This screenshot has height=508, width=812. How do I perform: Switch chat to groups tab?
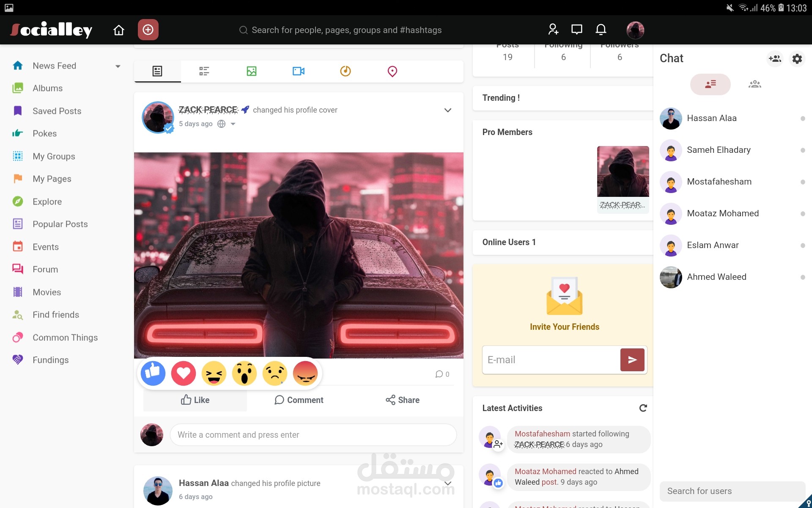(754, 84)
